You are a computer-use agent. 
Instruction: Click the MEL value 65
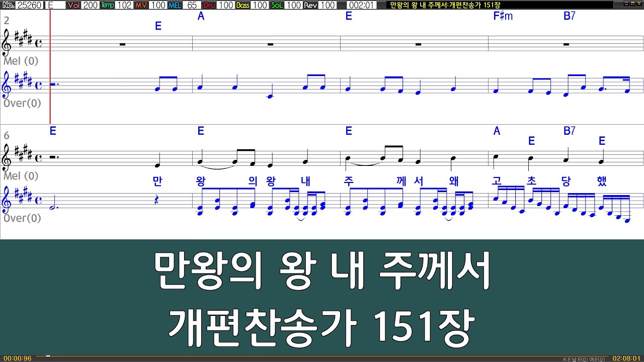tap(192, 5)
